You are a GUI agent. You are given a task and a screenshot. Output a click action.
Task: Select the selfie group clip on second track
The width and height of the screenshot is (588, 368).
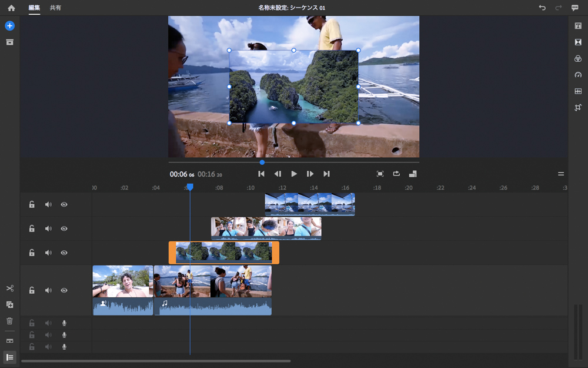tap(266, 228)
